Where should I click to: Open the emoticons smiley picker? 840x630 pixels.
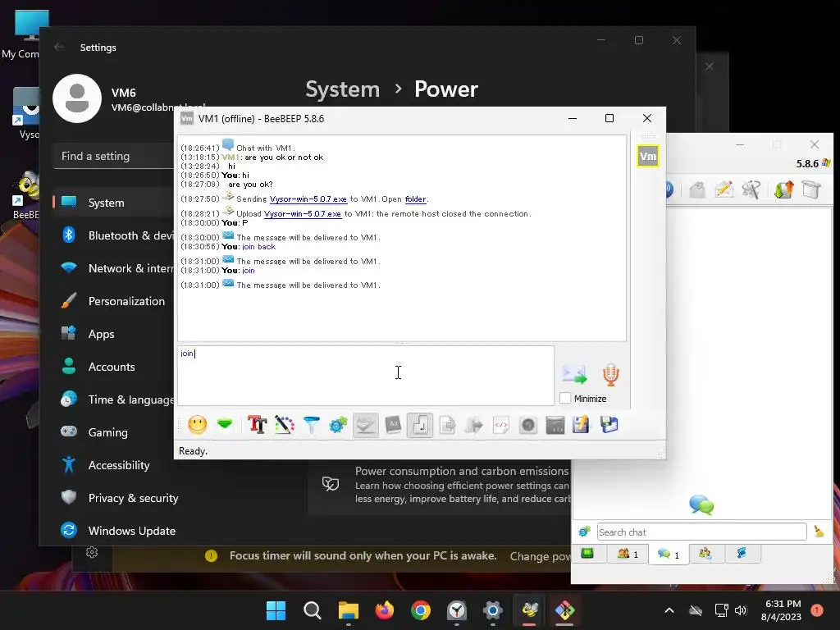197,425
